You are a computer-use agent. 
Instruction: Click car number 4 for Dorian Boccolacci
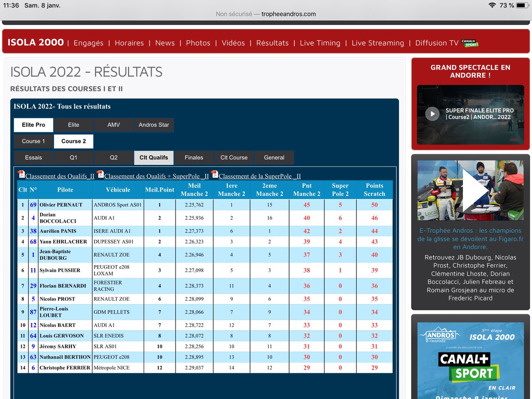[x=33, y=218]
